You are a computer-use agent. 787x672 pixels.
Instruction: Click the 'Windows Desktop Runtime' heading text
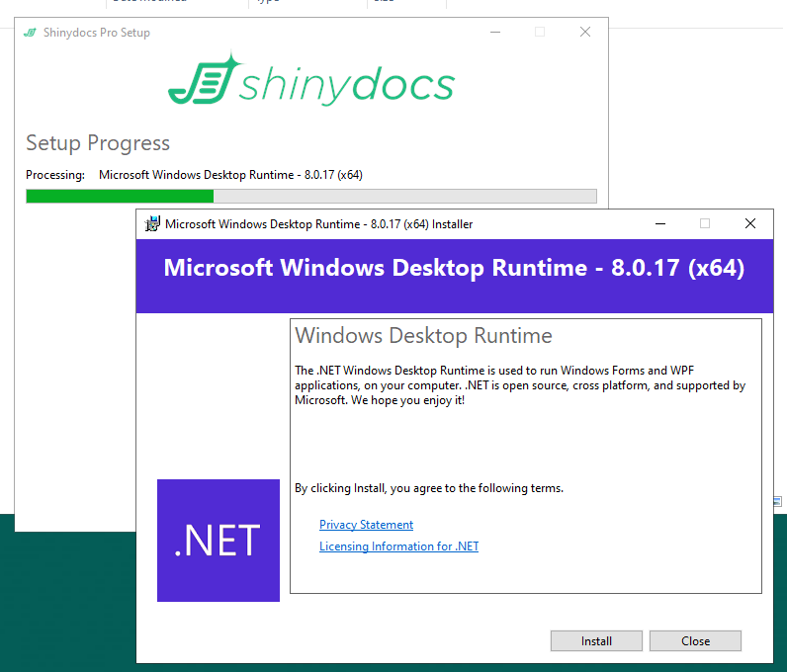[423, 336]
